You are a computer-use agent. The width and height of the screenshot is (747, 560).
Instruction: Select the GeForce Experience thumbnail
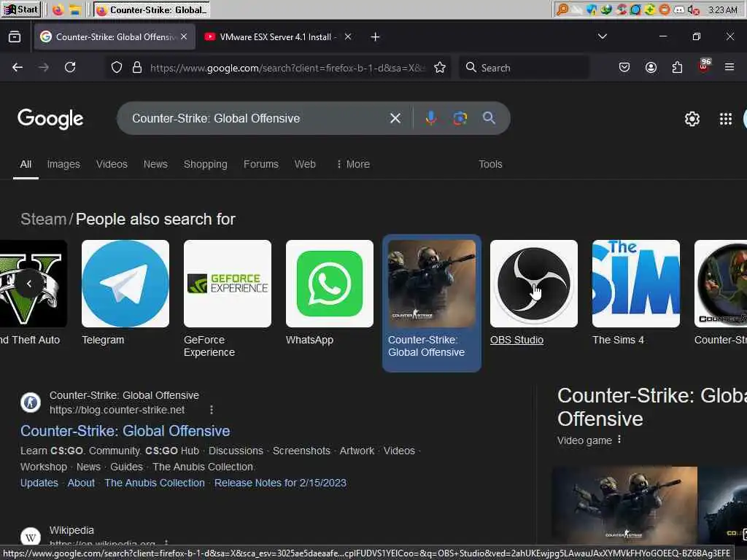coord(228,284)
